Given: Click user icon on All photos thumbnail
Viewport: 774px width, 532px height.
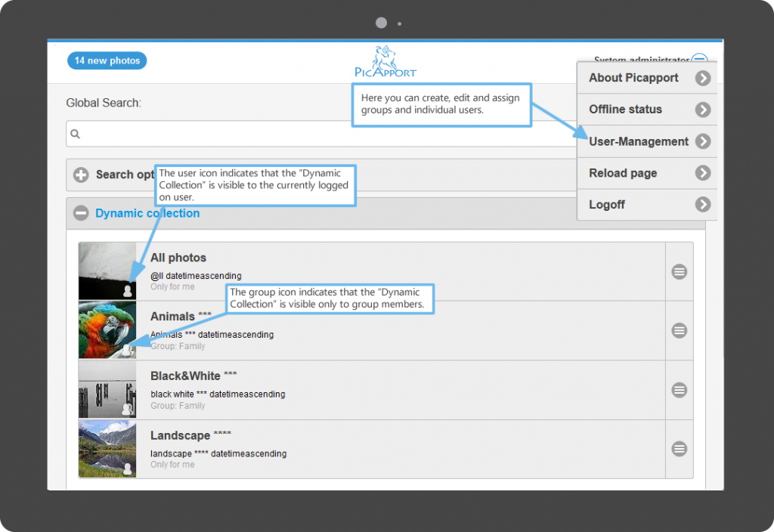Looking at the screenshot, I should 127,291.
